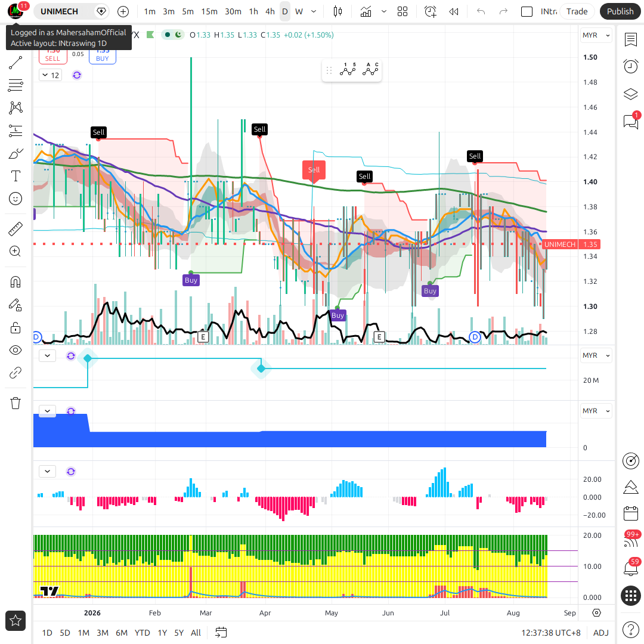644x644 pixels.
Task: Select the ruler measure tool
Action: 15,229
